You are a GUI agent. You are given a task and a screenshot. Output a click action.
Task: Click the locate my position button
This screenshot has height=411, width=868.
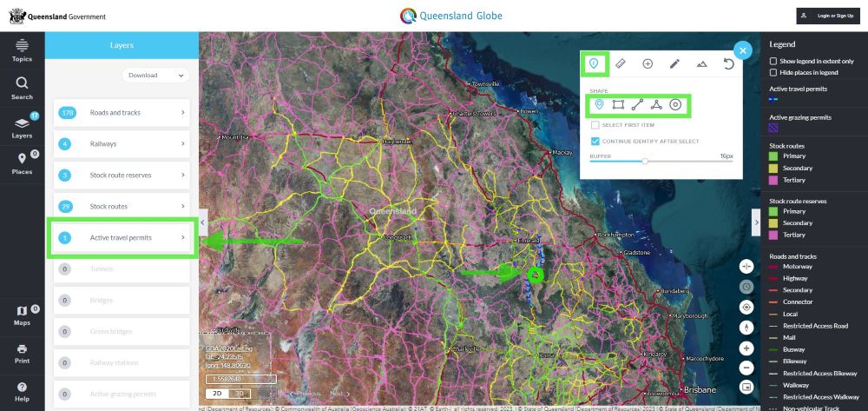[x=746, y=308]
